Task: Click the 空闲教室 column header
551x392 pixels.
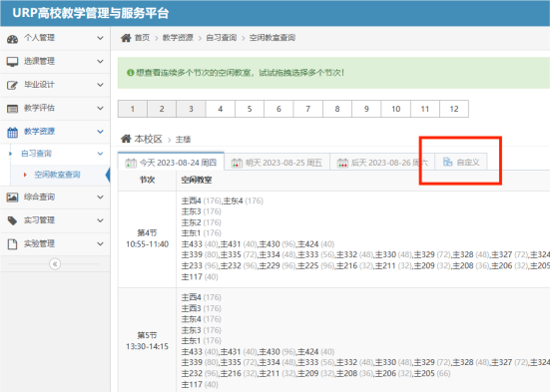Action: [197, 180]
